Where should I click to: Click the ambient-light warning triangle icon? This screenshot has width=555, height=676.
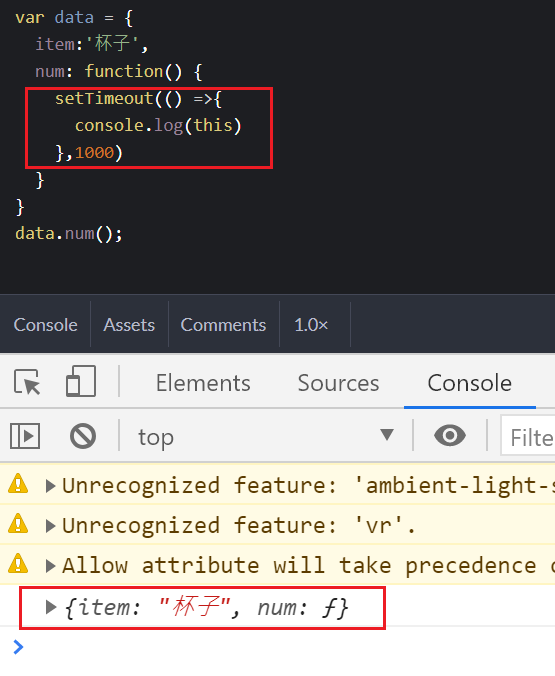tap(18, 484)
